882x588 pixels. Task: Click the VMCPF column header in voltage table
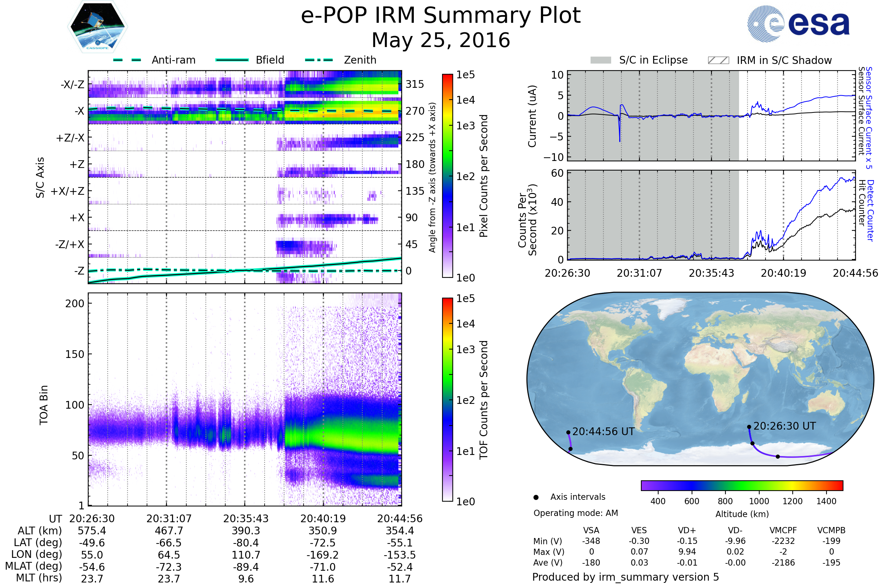[x=783, y=530]
